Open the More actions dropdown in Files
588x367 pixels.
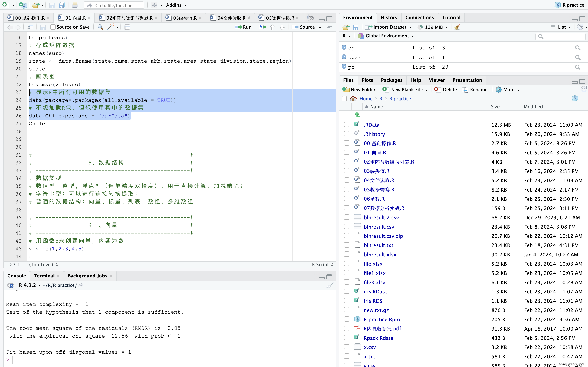(508, 90)
